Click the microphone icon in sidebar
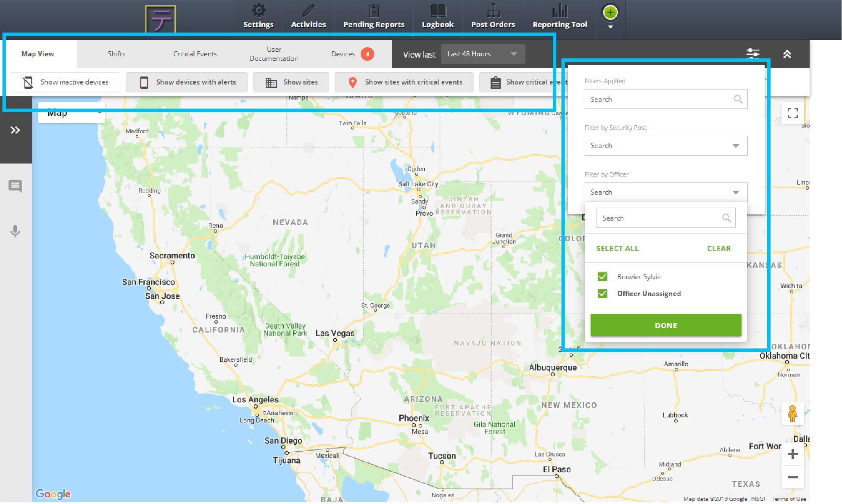Viewport: 842px width, 504px height. [x=15, y=231]
